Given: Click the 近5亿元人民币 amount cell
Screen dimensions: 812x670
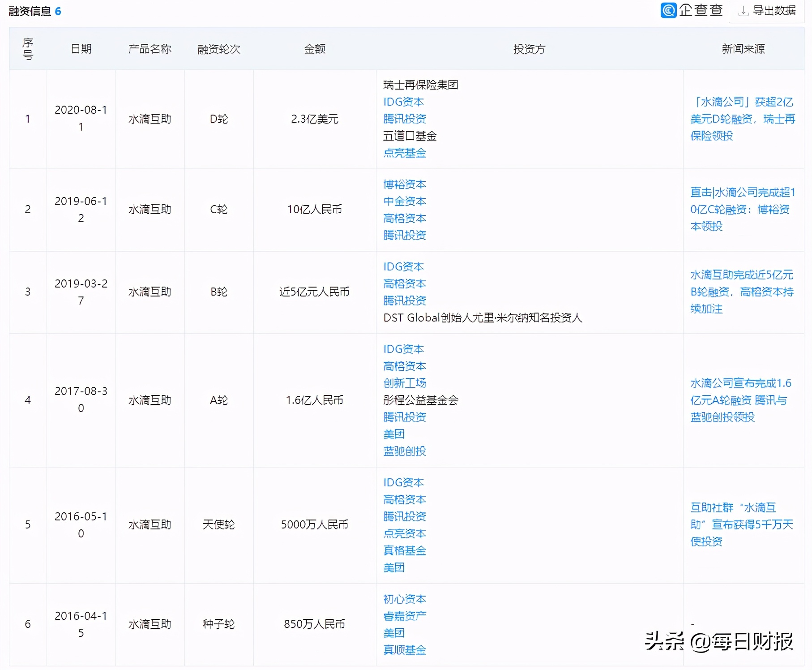Looking at the screenshot, I should [315, 292].
